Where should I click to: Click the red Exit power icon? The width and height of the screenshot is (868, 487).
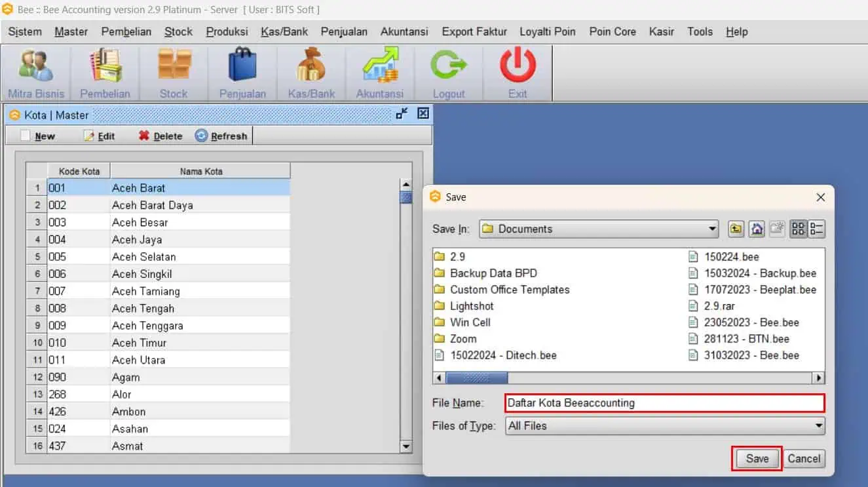(x=518, y=73)
